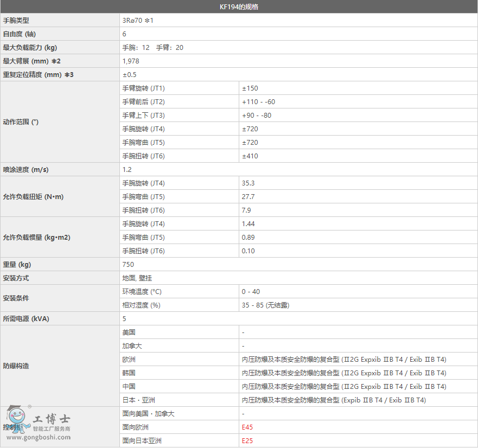Select the 35.3 torque value cell

click(248, 183)
